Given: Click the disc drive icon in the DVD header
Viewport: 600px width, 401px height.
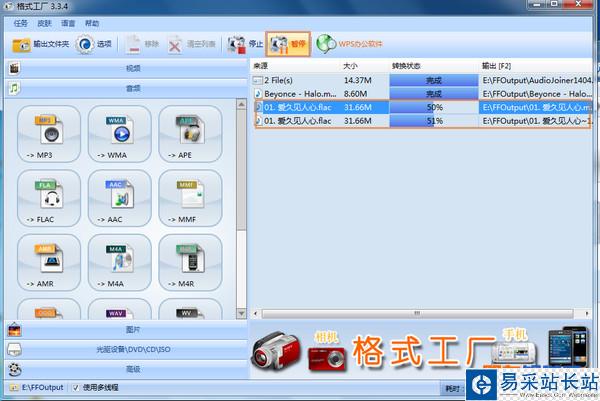Looking at the screenshot, I should pos(15,349).
